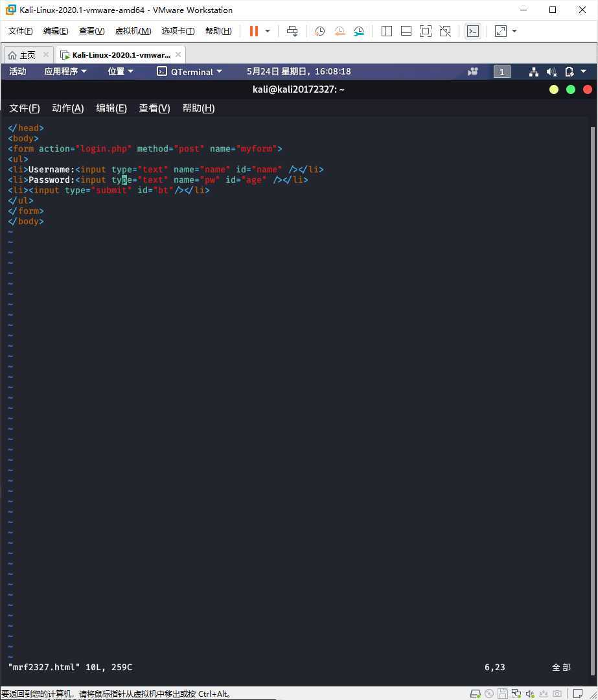
Task: Take a snapshot of the virtual machine
Action: click(319, 31)
